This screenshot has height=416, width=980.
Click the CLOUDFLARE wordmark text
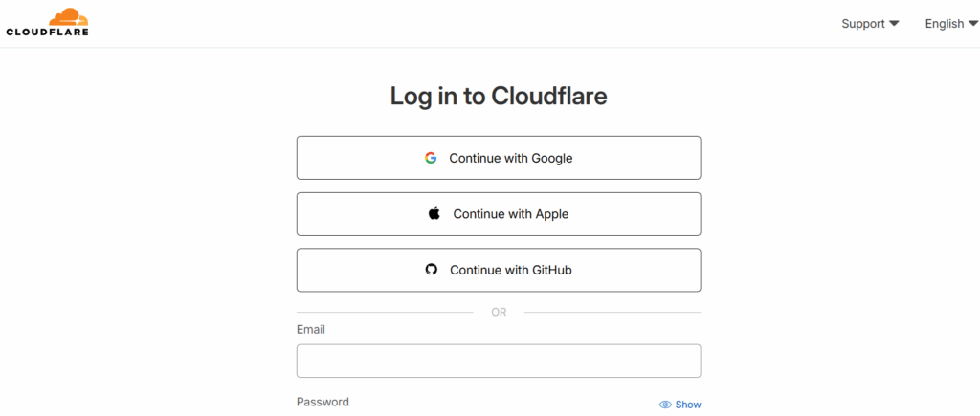(x=47, y=32)
